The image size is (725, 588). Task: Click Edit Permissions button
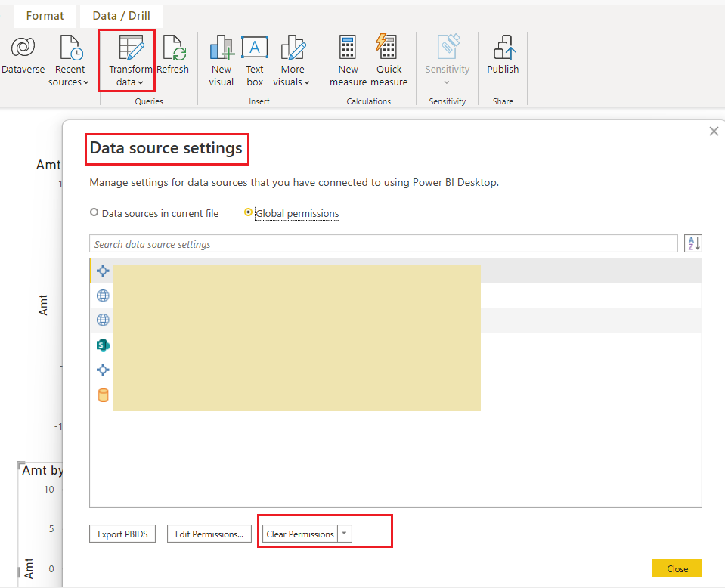click(209, 534)
